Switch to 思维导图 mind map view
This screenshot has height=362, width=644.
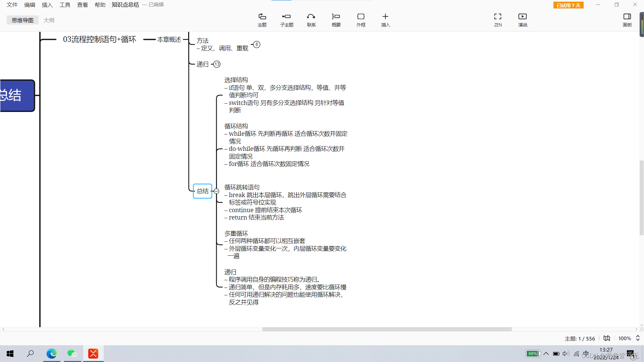(22, 20)
